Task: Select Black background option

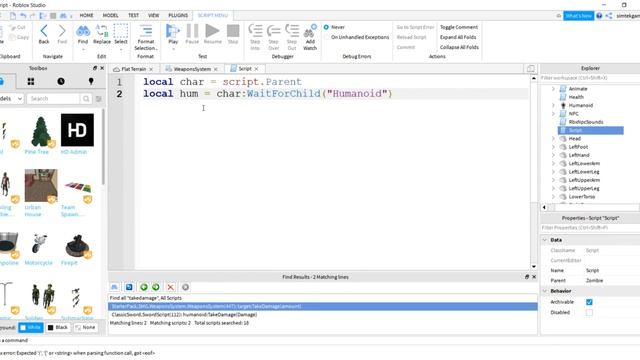Action: coord(58,327)
